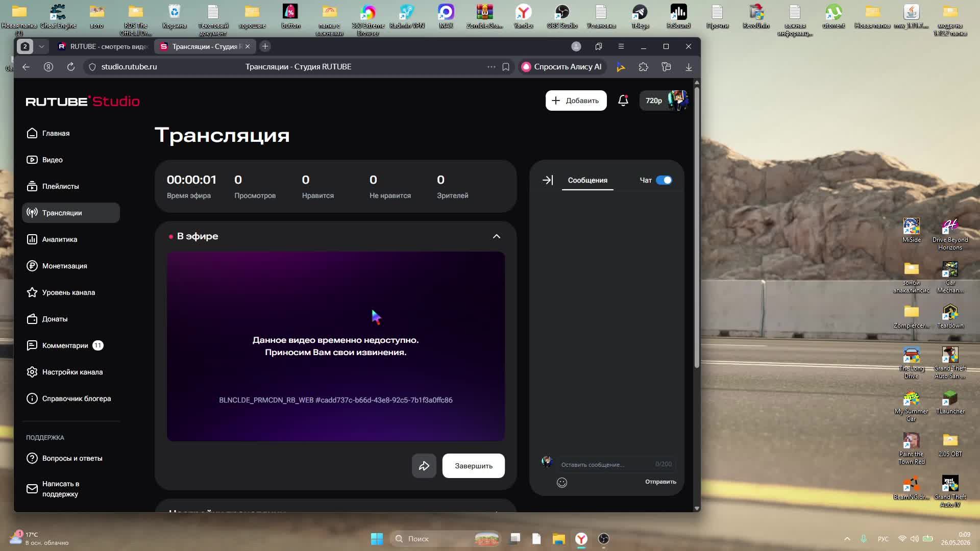980x551 pixels.
Task: Select the TLauncher desktop icon
Action: [x=950, y=402]
